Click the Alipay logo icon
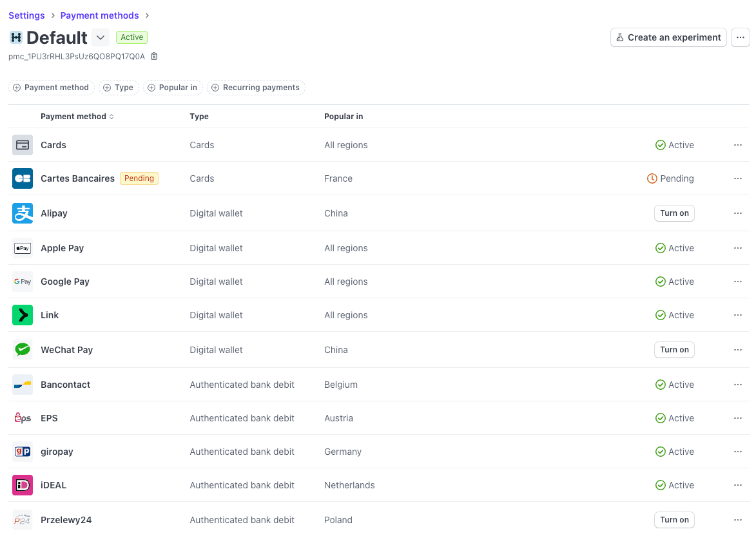The height and width of the screenshot is (536, 756). click(x=23, y=213)
